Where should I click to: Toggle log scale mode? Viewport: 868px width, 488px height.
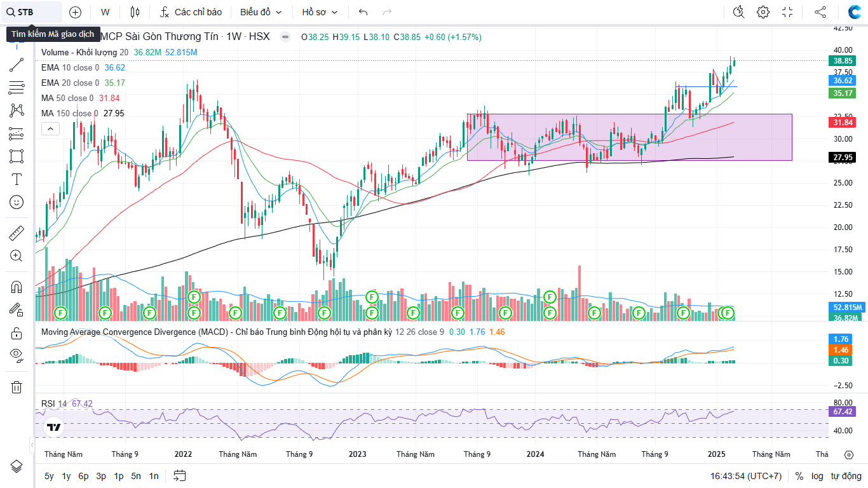click(817, 476)
